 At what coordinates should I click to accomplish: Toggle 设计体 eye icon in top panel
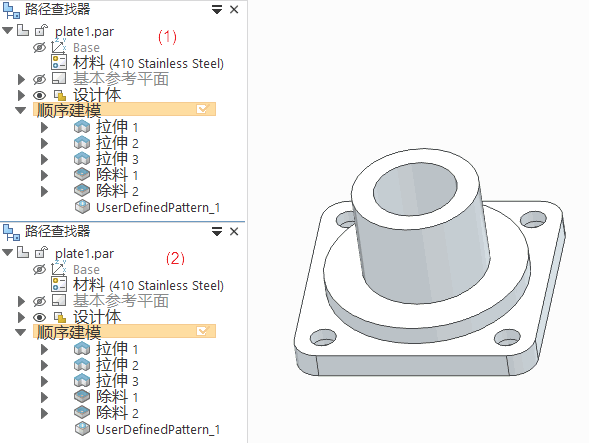pos(39,95)
